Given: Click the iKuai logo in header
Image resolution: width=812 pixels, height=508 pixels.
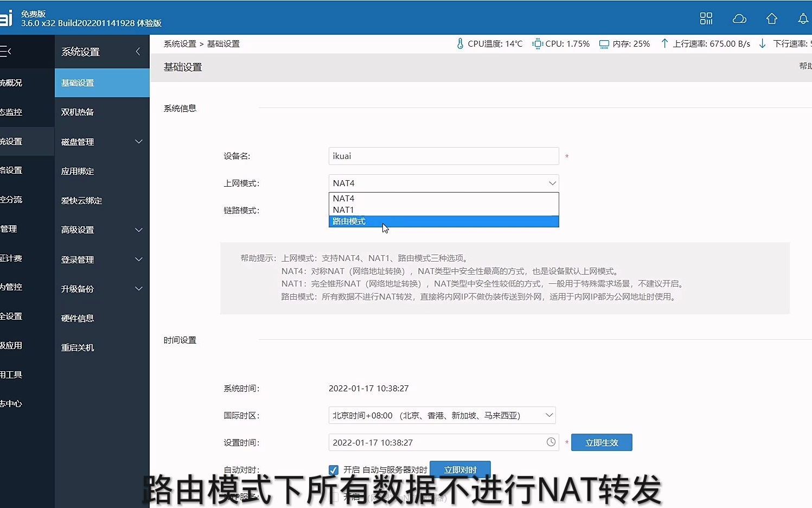Looking at the screenshot, I should tap(6, 18).
